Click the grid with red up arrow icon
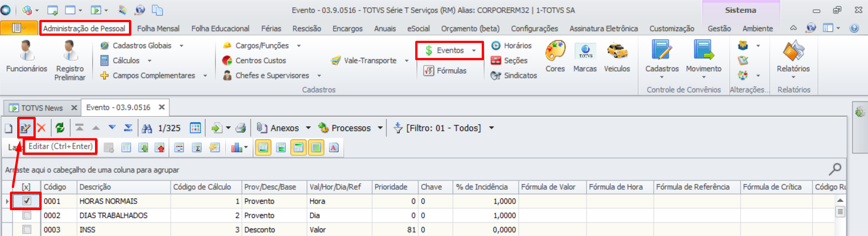Screen dimensions: 868x236 coord(160,148)
